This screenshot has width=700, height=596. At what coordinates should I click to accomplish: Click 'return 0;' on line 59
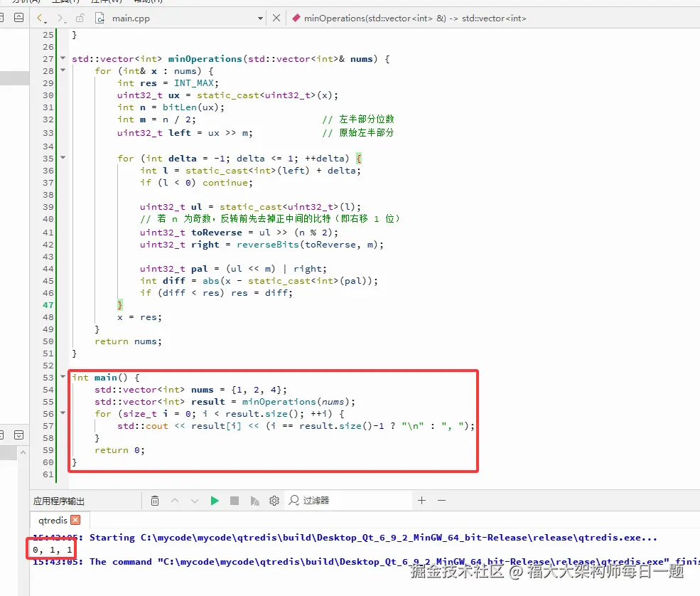[x=119, y=450]
